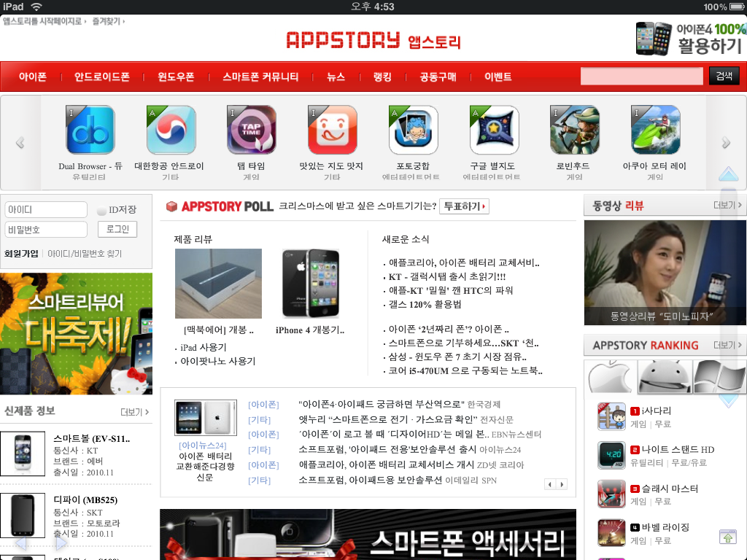This screenshot has height=560, width=747.
Task: Focus the 아이디 input field
Action: [x=46, y=209]
